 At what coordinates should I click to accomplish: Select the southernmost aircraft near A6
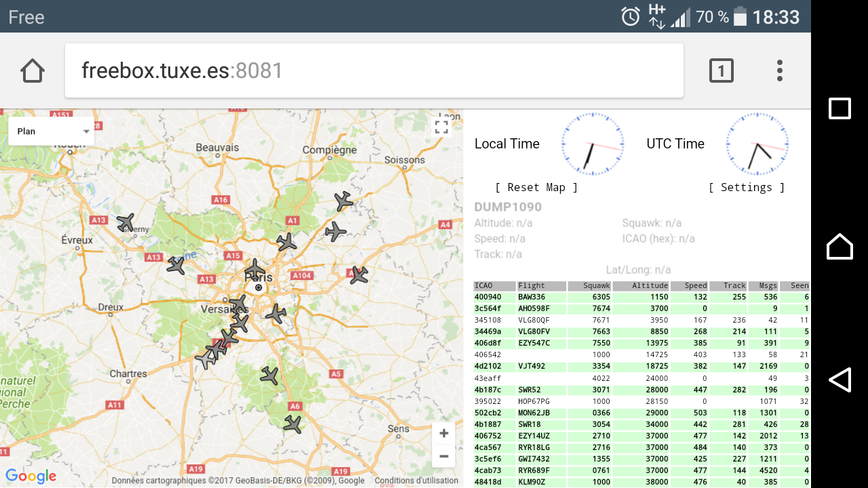(292, 425)
